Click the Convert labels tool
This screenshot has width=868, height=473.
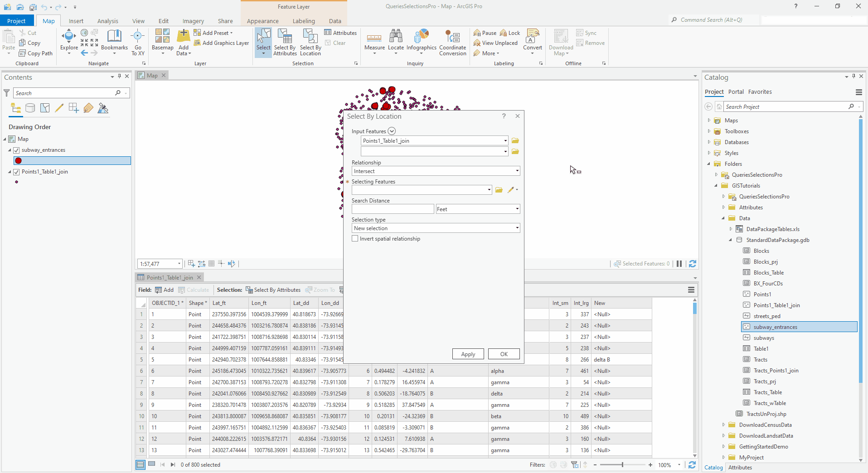point(533,42)
